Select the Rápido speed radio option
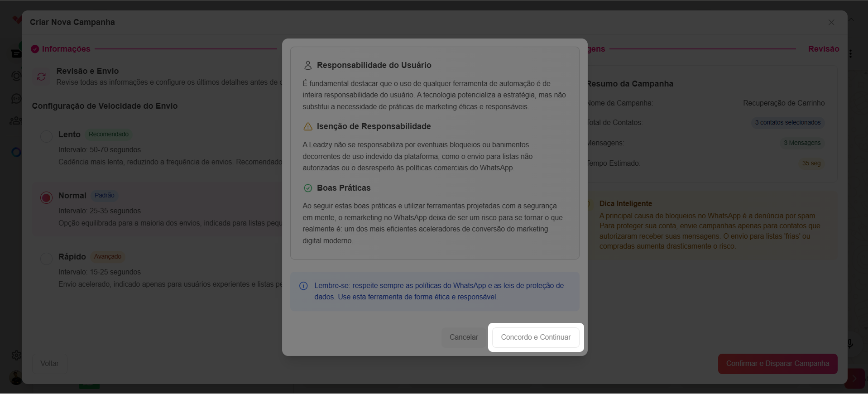Image resolution: width=868 pixels, height=394 pixels. pos(46,259)
